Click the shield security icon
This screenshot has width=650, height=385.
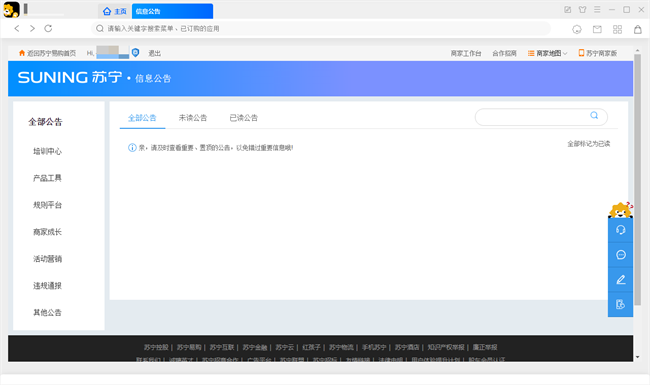click(135, 52)
